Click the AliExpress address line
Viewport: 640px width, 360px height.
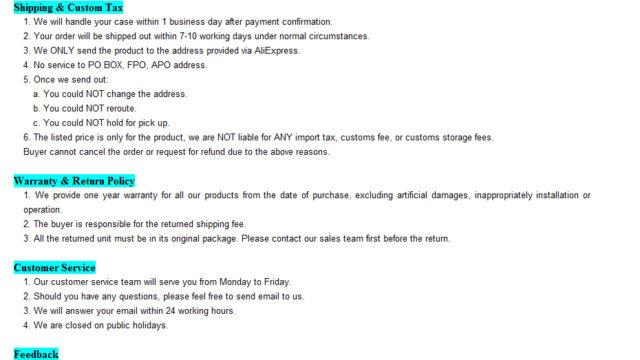coord(161,51)
